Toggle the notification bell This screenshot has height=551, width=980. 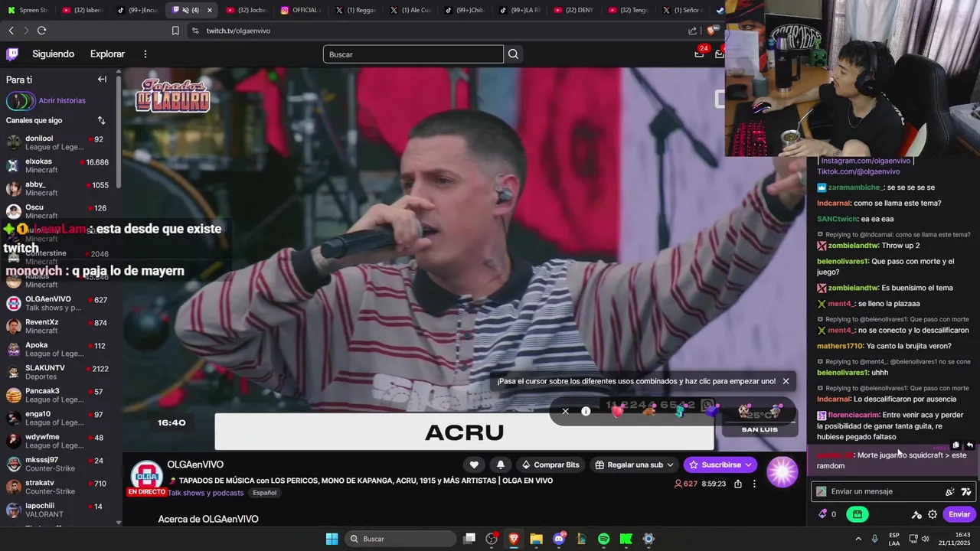pos(501,465)
